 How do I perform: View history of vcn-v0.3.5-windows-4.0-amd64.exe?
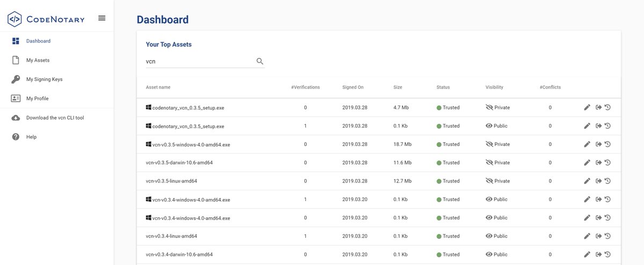608,144
